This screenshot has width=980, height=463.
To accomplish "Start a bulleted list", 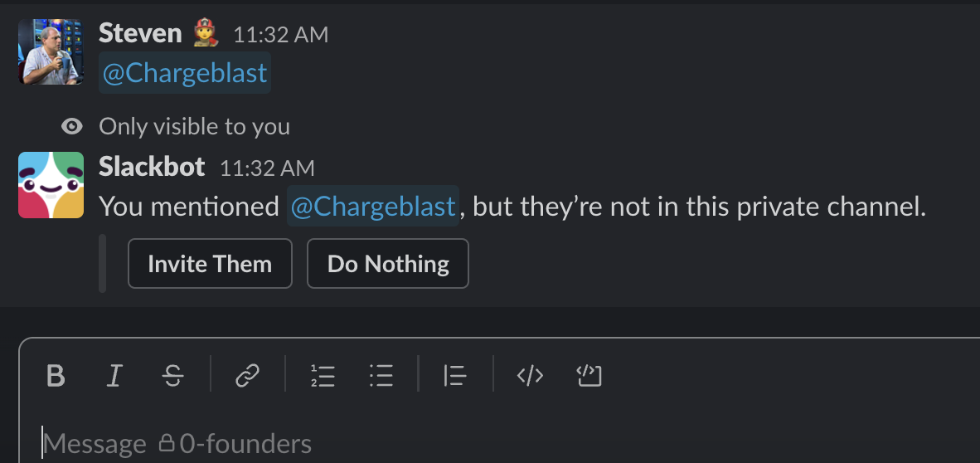I will (x=381, y=375).
